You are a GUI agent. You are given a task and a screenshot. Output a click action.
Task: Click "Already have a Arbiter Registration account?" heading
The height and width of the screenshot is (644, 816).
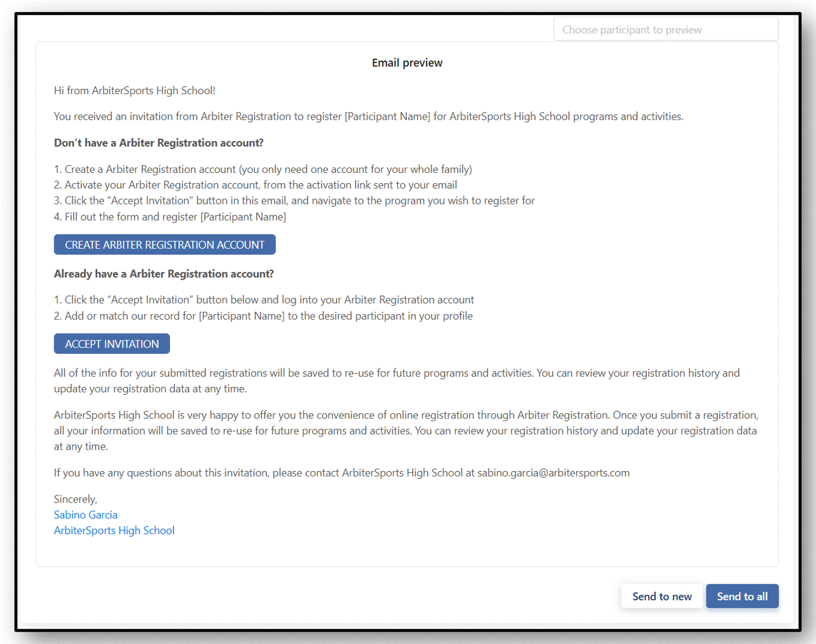pos(164,274)
